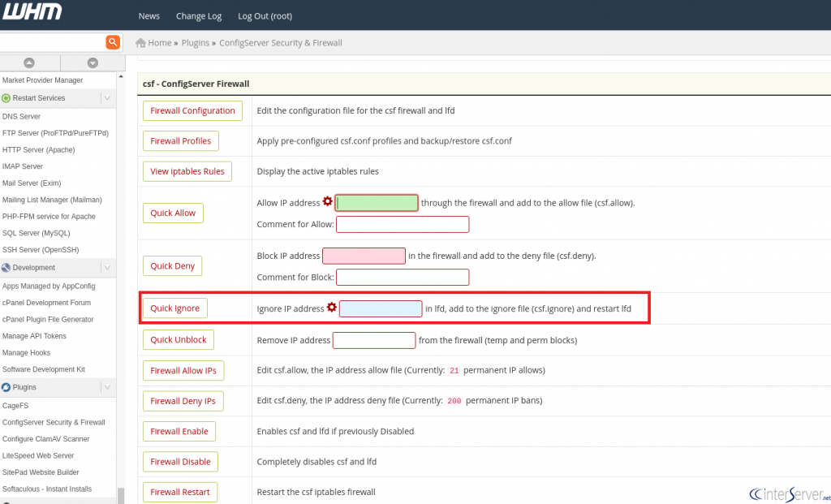831x504 pixels.
Task: Open DNS Server in sidebar
Action: pyautogui.click(x=21, y=117)
